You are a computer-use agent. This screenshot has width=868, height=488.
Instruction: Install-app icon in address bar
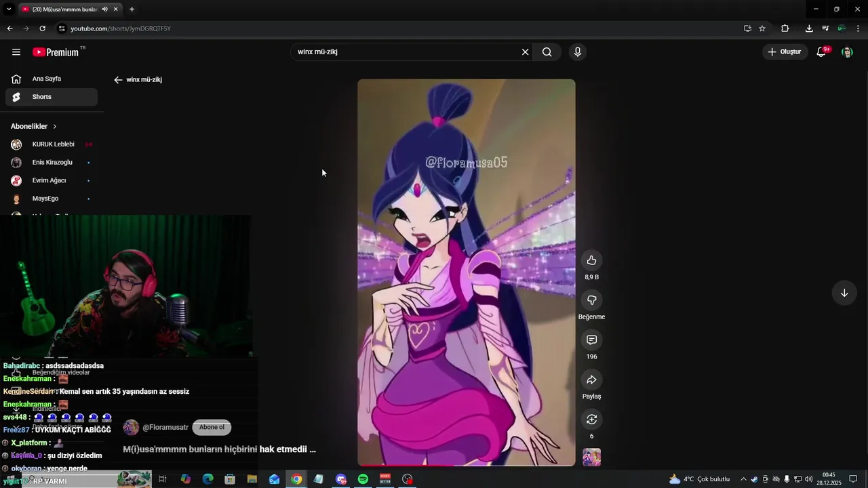click(747, 28)
